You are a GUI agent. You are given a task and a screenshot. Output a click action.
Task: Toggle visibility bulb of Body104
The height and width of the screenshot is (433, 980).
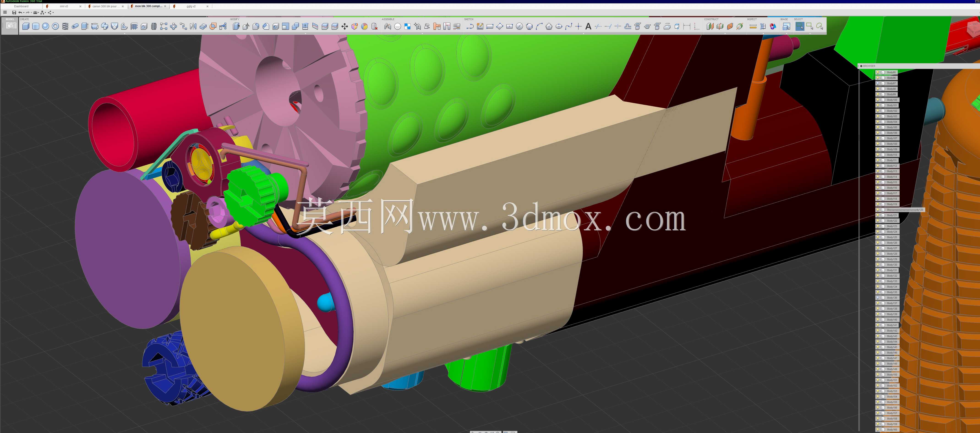pyautogui.click(x=878, y=122)
